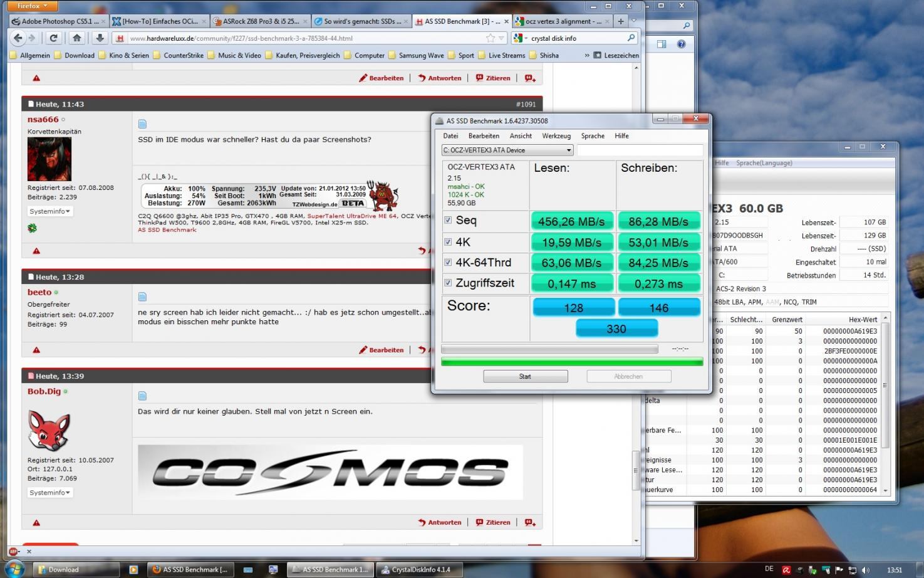
Task: Click the grey progress bar in AS SSD
Action: (549, 349)
